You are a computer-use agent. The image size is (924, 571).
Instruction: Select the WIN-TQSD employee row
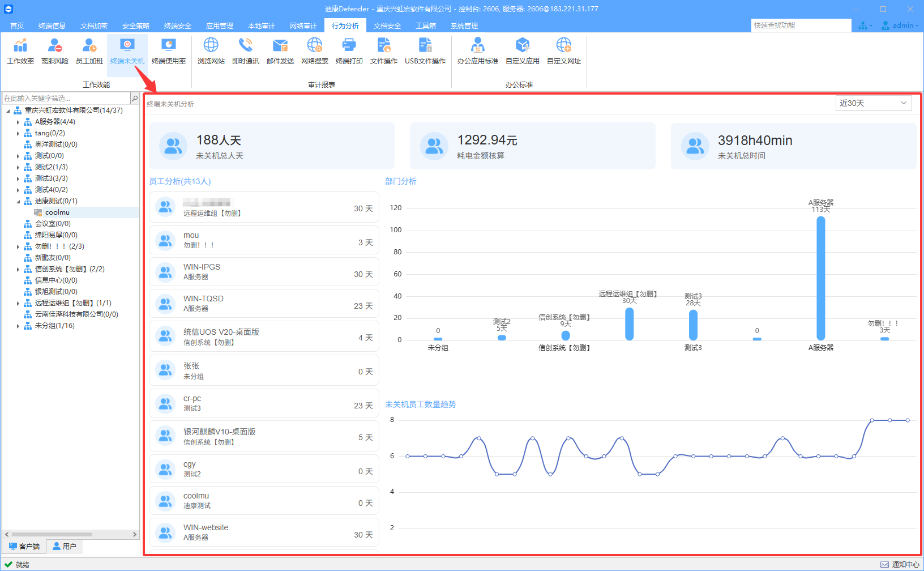pyautogui.click(x=264, y=304)
